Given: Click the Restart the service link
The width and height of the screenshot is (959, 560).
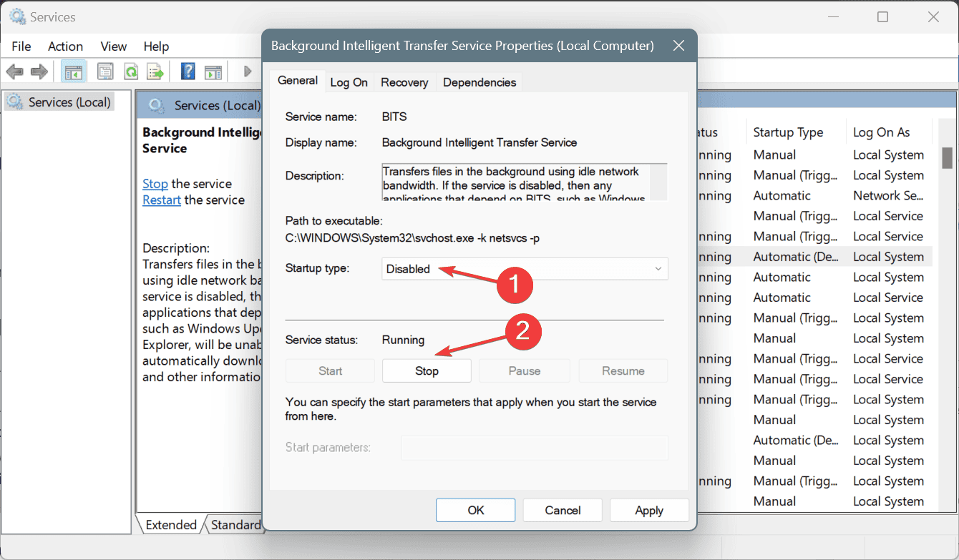Looking at the screenshot, I should click(x=162, y=200).
